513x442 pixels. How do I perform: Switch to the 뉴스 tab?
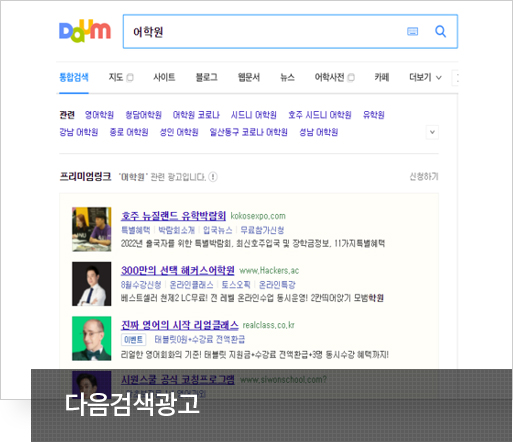tap(287, 77)
